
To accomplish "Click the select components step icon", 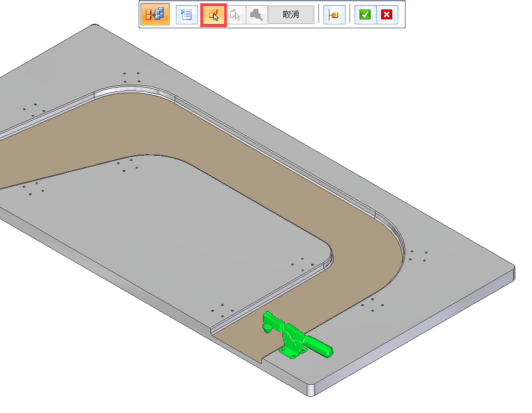I will pyautogui.click(x=214, y=14).
